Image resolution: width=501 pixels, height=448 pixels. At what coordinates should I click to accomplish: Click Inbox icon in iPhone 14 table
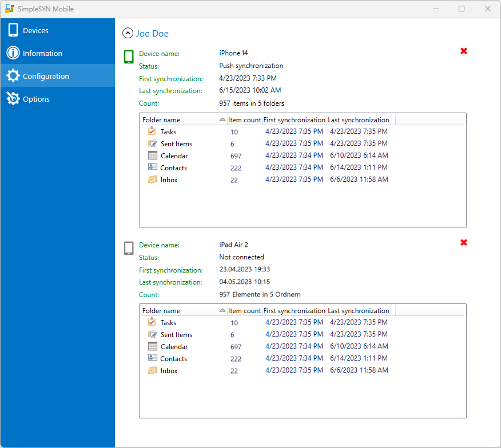point(152,179)
